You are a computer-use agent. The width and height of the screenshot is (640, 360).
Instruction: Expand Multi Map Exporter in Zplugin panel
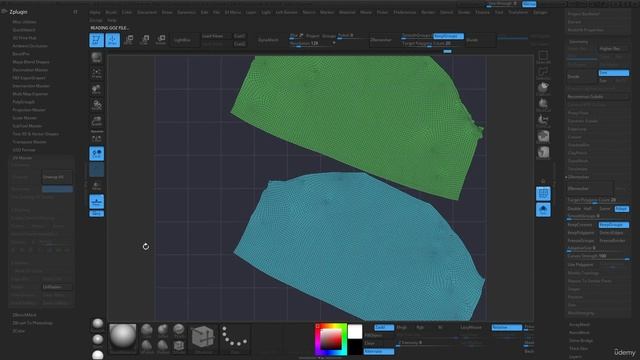pyautogui.click(x=30, y=94)
